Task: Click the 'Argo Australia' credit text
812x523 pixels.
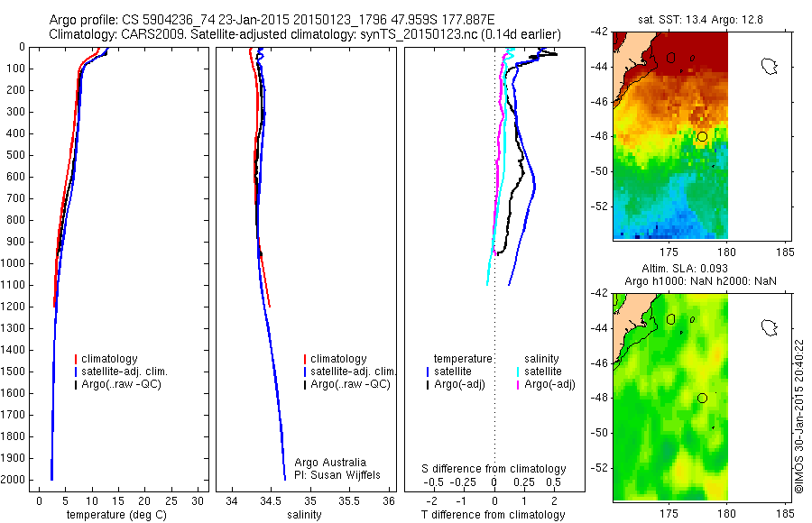Action: pos(330,463)
